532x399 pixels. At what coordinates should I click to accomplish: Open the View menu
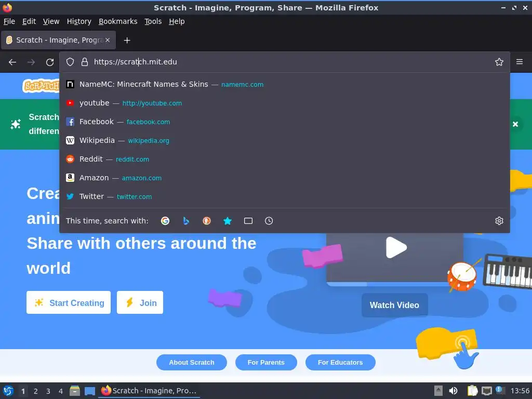(x=51, y=21)
